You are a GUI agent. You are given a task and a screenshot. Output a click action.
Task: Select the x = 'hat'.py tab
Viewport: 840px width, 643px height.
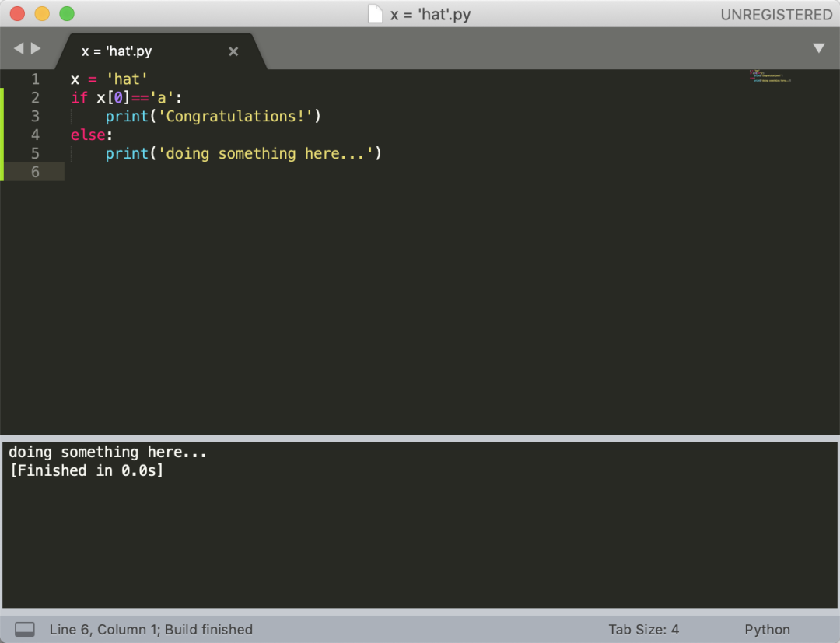[x=161, y=51]
